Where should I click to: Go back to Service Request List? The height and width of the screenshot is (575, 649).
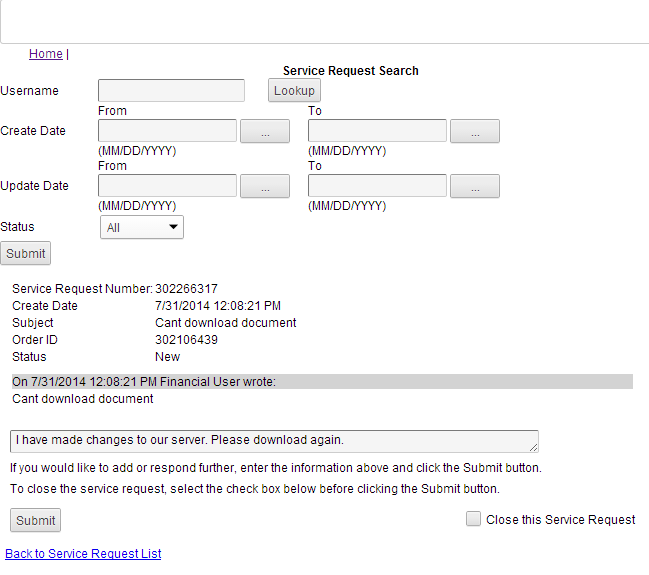coord(83,554)
